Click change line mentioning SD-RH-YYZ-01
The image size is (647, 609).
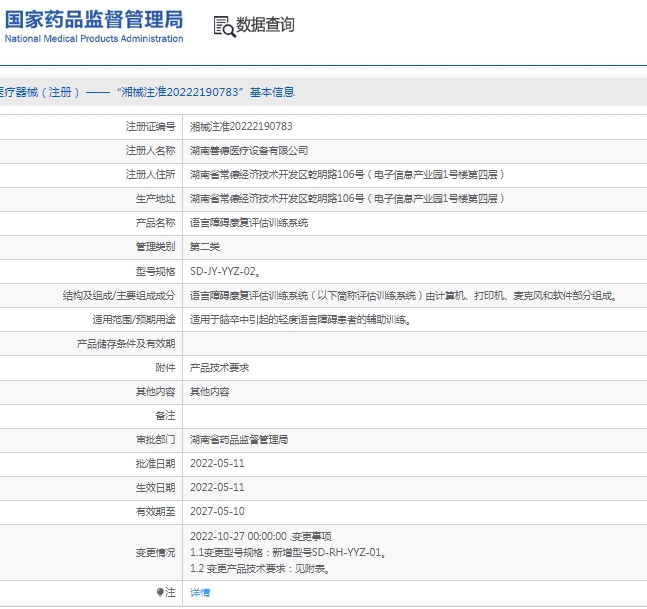288,552
